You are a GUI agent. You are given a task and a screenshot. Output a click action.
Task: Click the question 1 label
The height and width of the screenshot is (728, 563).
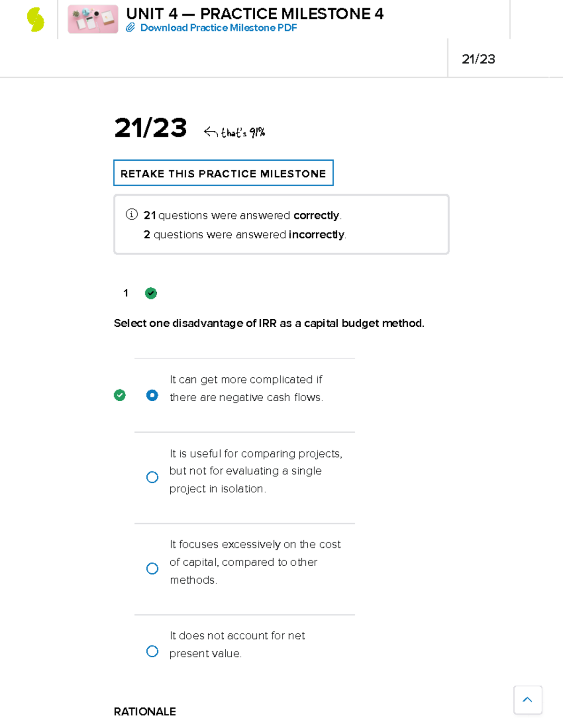point(126,293)
